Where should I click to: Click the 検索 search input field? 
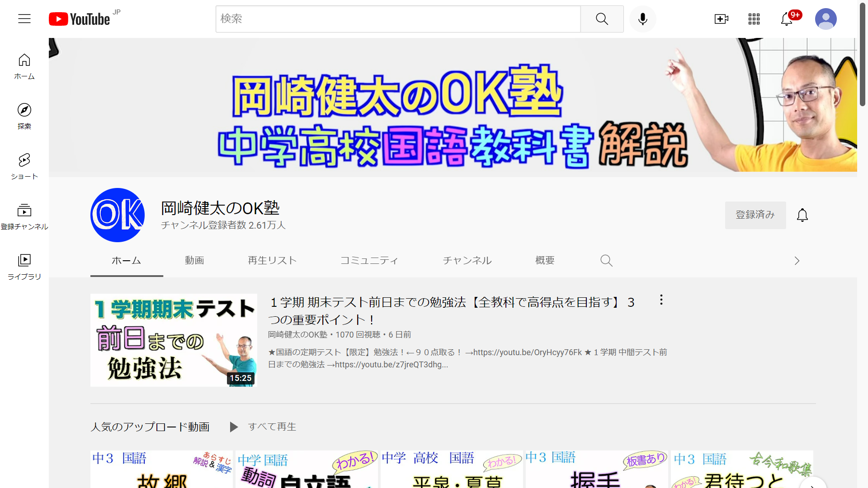point(398,19)
